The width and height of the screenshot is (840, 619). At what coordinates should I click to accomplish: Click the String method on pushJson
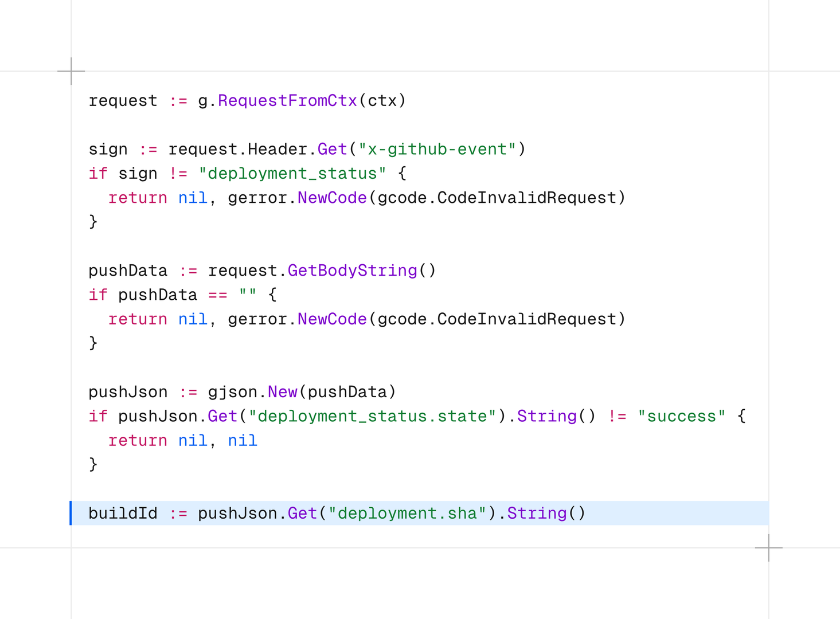536,513
